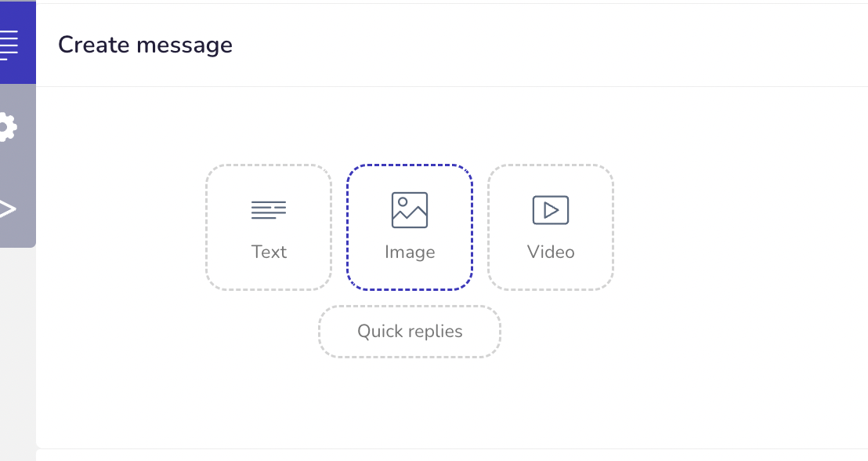The height and width of the screenshot is (461, 868).
Task: Click the picture icon in Image card
Action: click(x=410, y=210)
